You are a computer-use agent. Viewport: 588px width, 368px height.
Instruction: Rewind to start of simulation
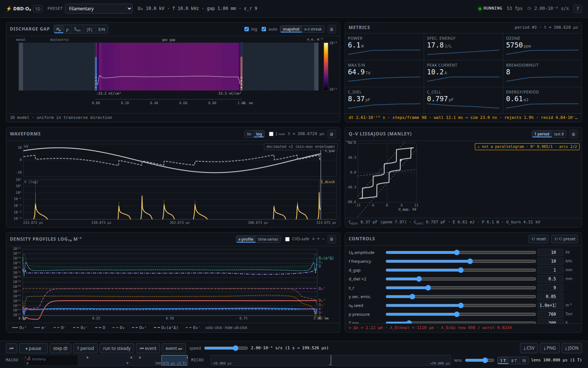11,348
